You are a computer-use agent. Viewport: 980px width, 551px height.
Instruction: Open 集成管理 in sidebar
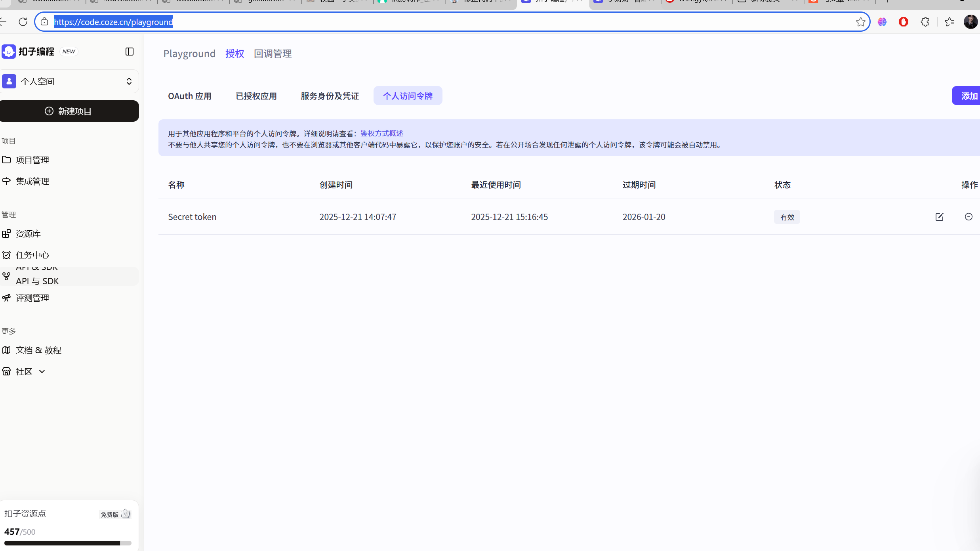tap(70, 181)
